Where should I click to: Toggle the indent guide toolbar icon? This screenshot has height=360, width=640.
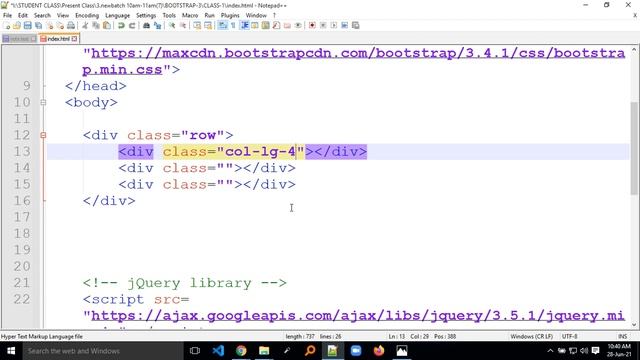click(244, 25)
